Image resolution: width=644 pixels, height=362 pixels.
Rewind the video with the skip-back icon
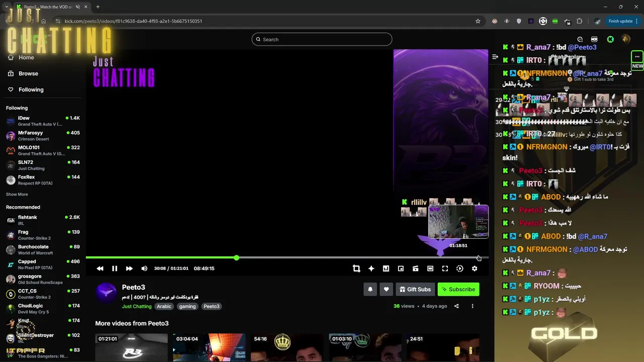pos(100,268)
